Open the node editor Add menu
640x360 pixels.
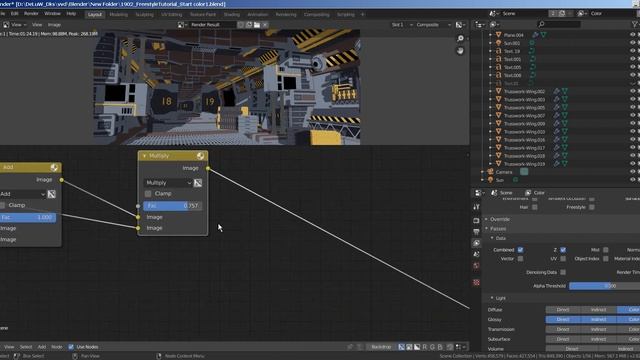click(42, 347)
